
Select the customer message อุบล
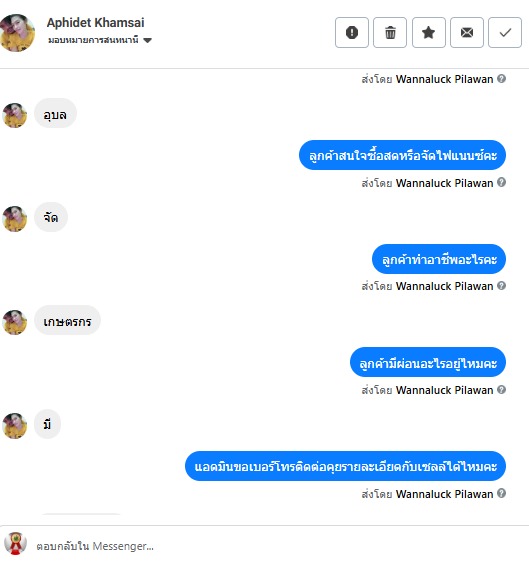click(x=55, y=114)
